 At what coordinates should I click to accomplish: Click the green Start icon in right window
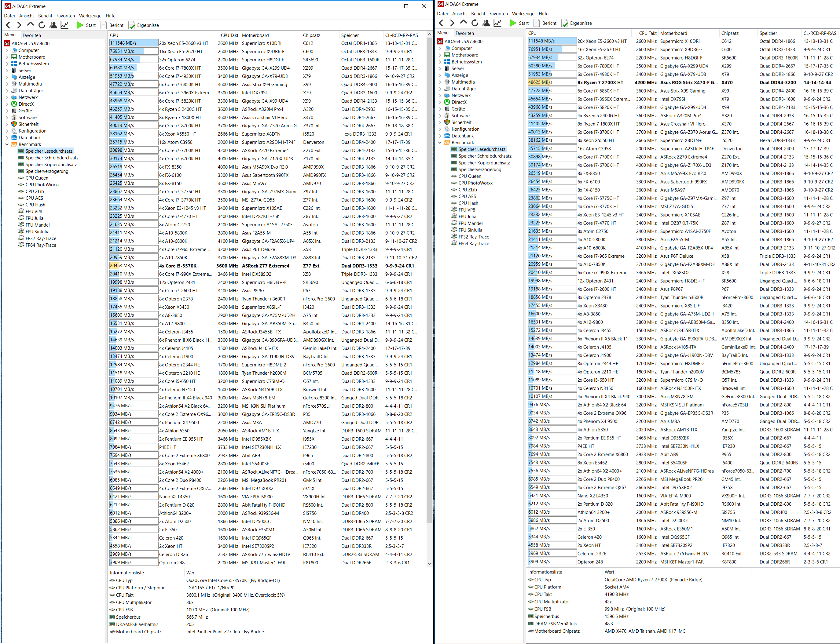513,23
